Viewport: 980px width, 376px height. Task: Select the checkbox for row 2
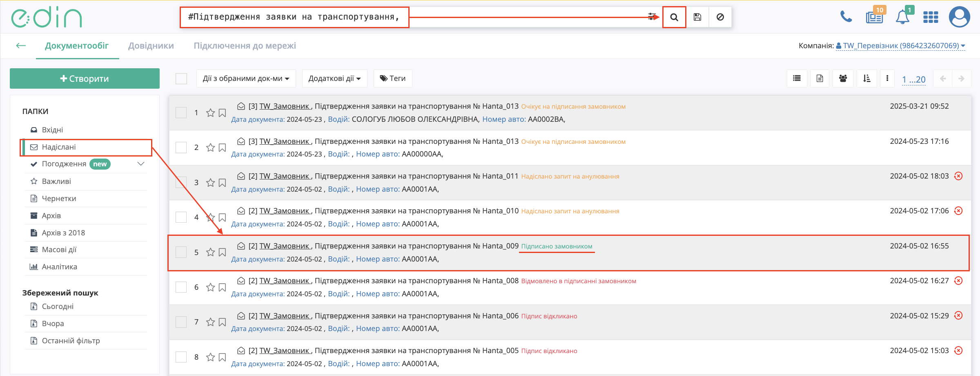pos(181,148)
